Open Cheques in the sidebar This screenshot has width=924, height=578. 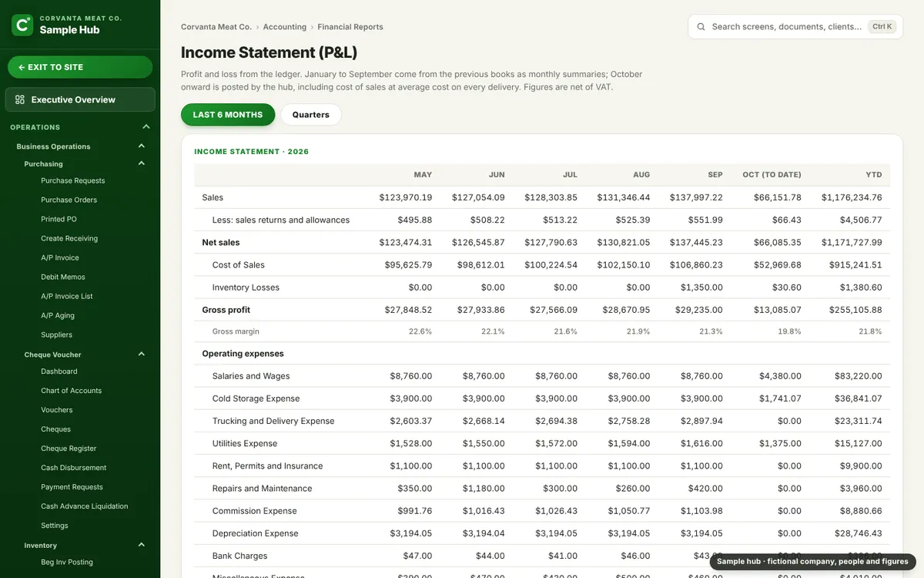pyautogui.click(x=56, y=428)
